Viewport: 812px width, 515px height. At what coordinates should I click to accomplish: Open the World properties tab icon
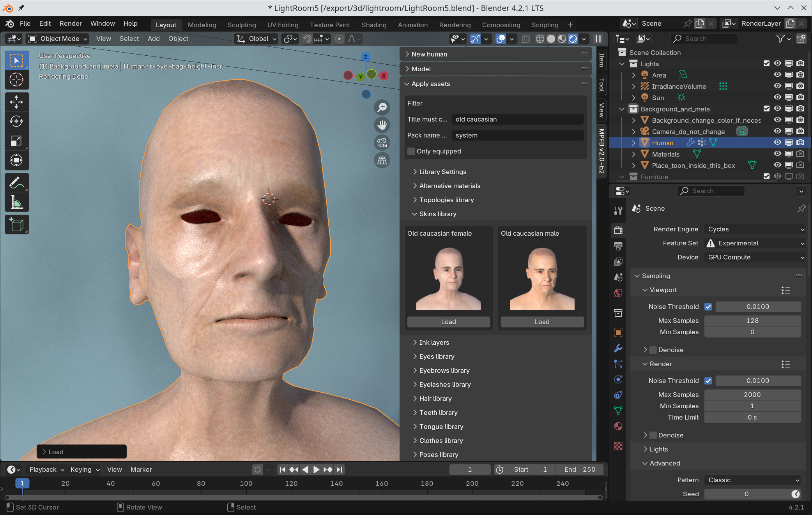click(618, 293)
